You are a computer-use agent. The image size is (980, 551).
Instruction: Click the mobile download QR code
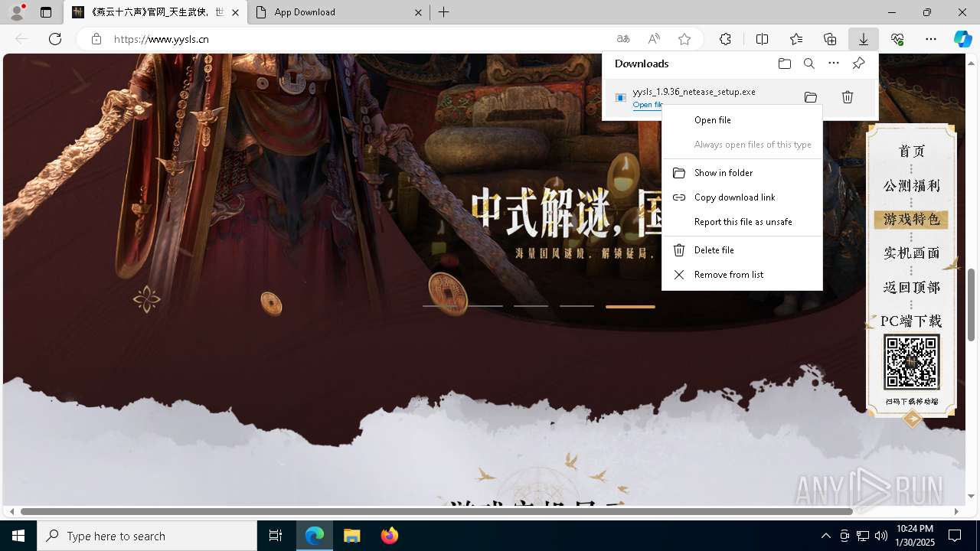(x=911, y=362)
